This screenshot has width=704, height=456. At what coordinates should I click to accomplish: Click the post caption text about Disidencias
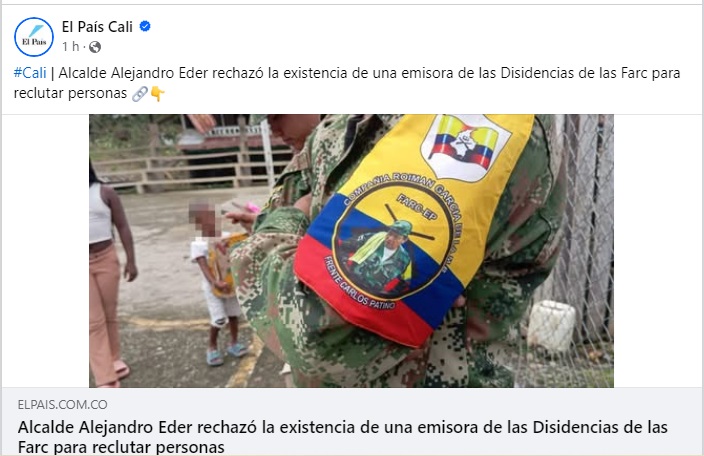(347, 83)
